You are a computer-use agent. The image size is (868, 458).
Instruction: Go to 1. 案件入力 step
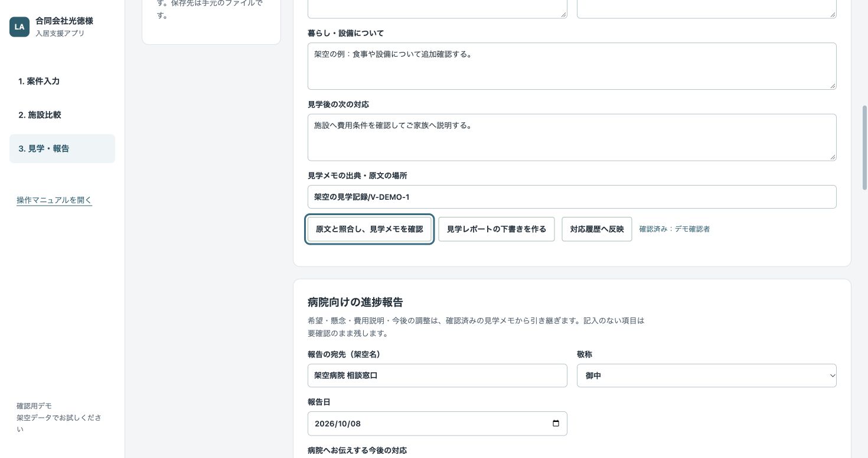[x=62, y=82]
